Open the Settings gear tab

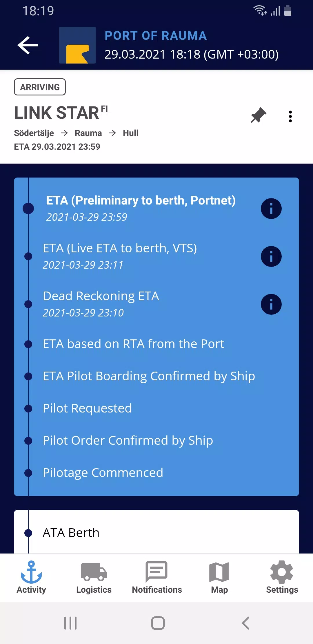click(282, 577)
